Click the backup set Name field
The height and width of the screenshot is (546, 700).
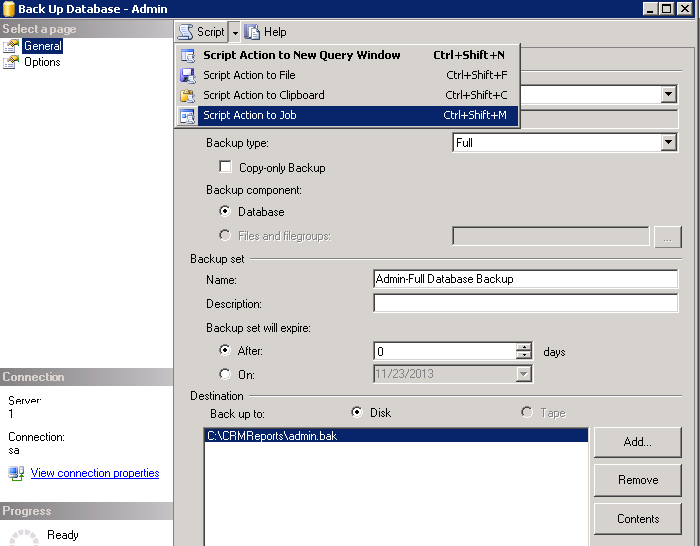click(x=525, y=279)
